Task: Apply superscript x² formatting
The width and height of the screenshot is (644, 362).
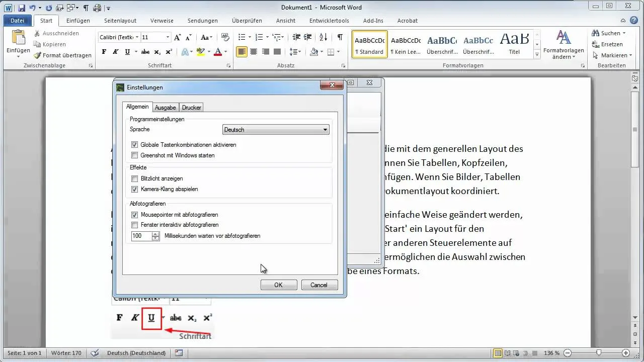Action: click(x=169, y=52)
